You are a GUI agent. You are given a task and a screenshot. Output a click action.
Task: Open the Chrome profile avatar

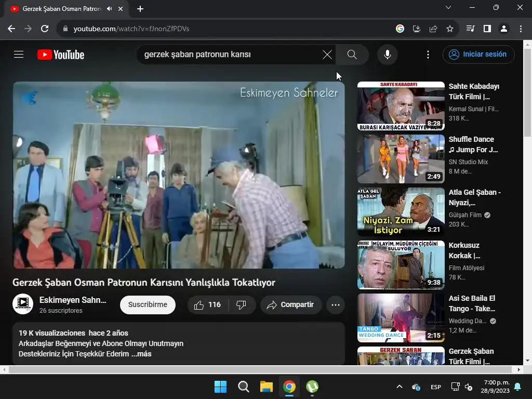click(x=504, y=29)
